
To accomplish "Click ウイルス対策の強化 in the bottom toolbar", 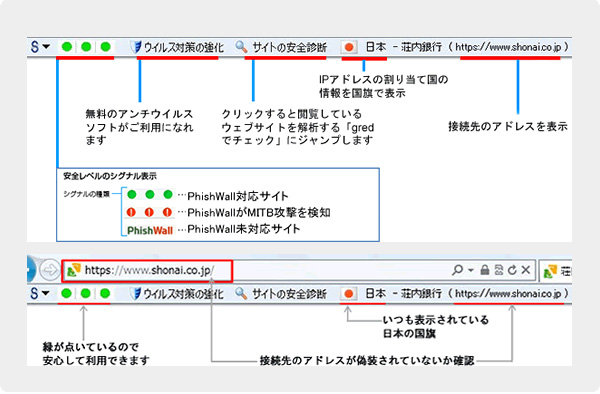I will [x=178, y=294].
